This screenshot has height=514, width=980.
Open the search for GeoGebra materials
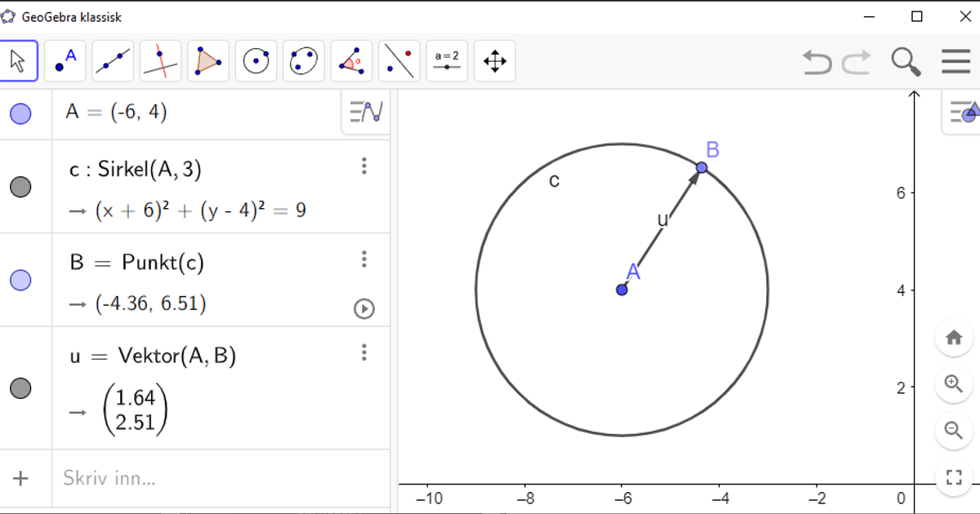click(906, 60)
